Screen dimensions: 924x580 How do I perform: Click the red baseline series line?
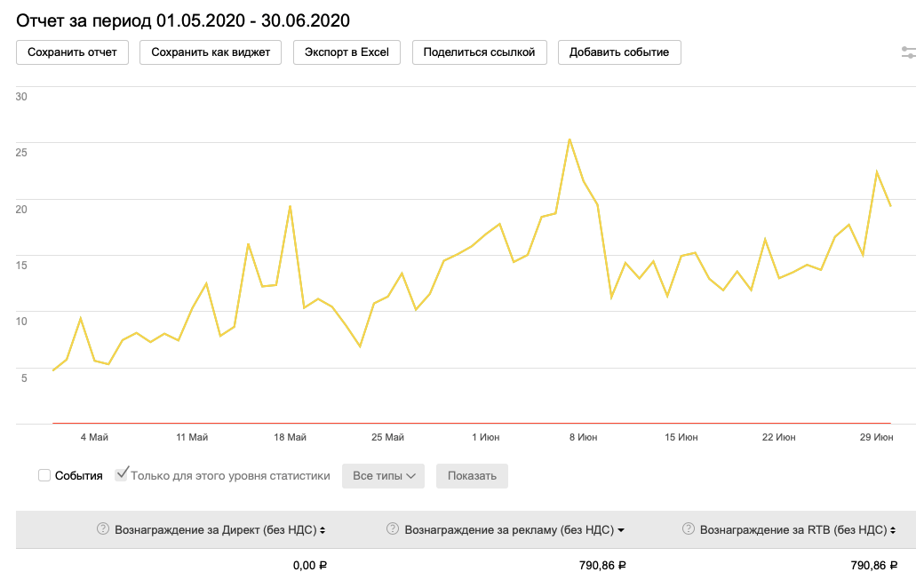tap(472, 423)
